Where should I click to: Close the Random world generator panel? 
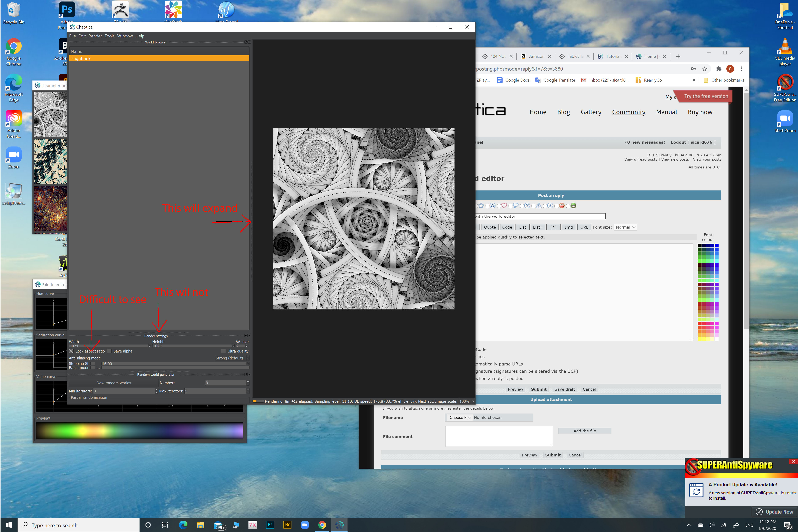(x=249, y=375)
